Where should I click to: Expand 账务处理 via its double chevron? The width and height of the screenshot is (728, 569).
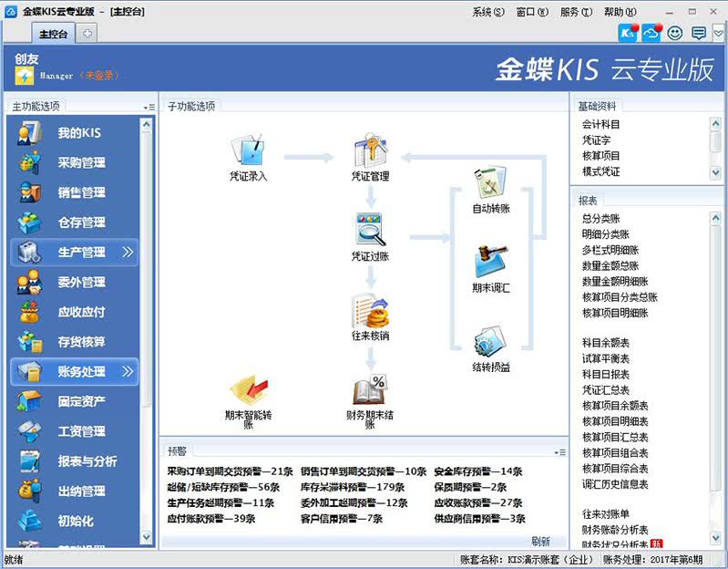tap(128, 372)
